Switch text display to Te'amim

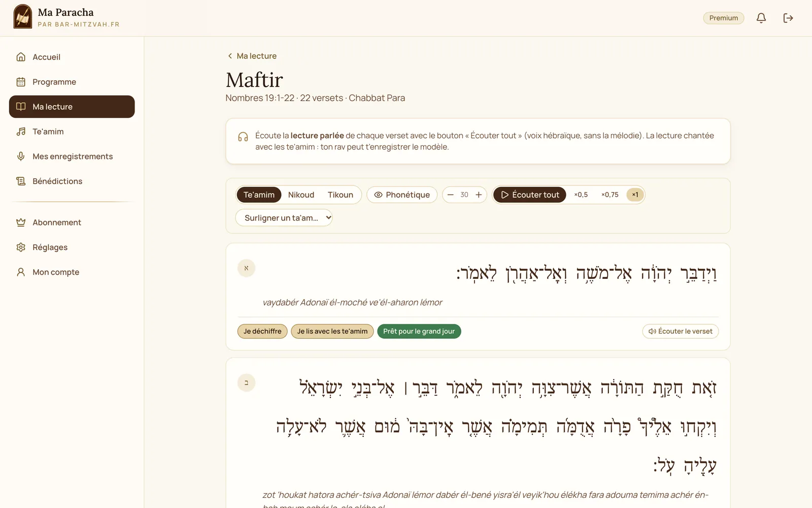[x=259, y=195]
